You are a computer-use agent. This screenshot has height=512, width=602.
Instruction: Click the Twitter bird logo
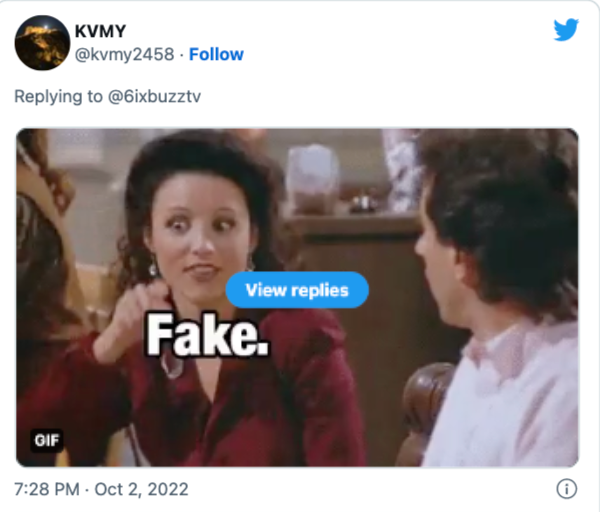click(x=566, y=29)
